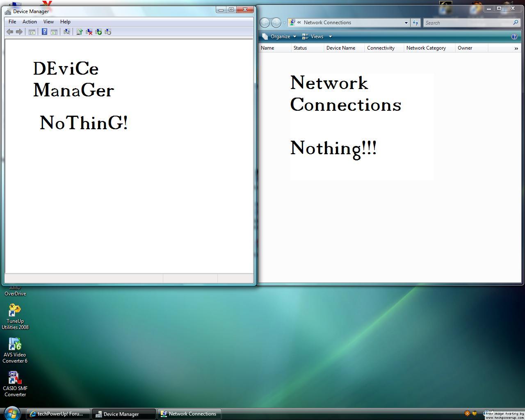Click the Disable device icon

(x=108, y=32)
